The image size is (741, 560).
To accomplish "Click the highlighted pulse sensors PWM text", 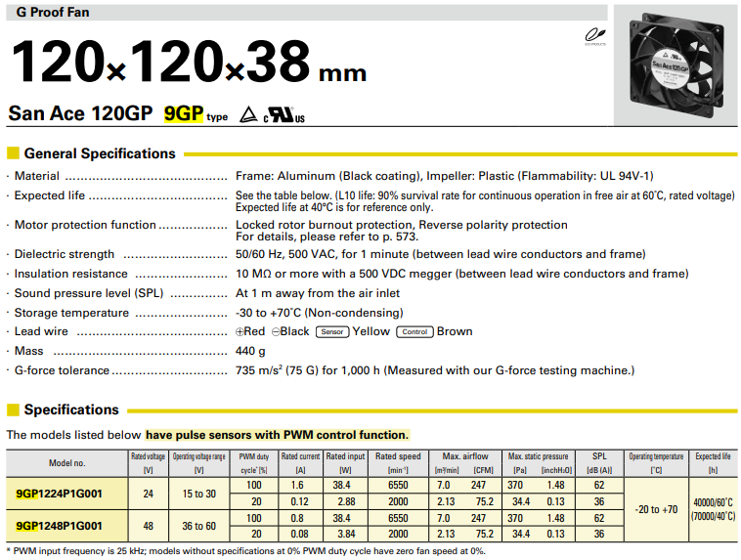I will (277, 435).
